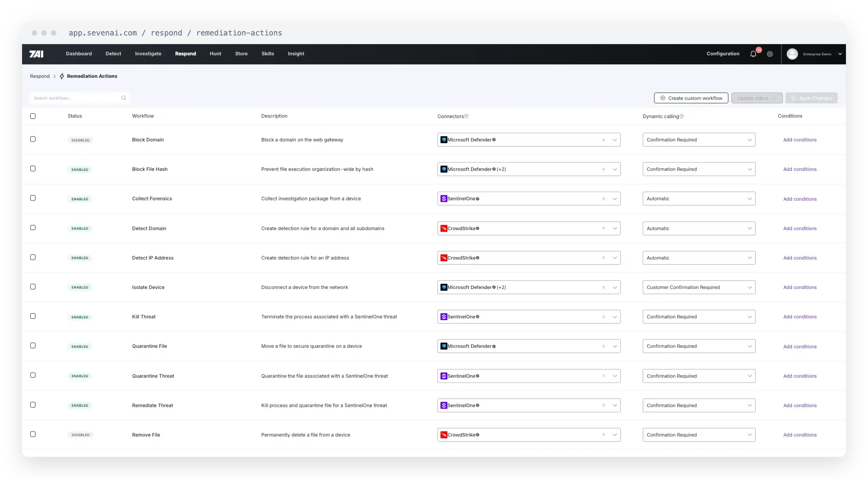Open the Hunt menu item
This screenshot has height=479, width=868.
point(215,54)
